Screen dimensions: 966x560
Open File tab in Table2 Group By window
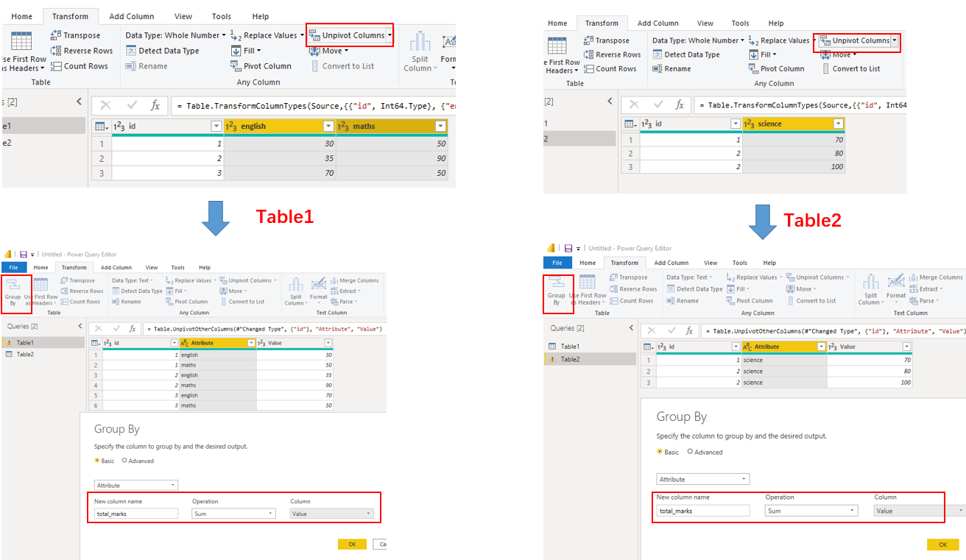557,263
